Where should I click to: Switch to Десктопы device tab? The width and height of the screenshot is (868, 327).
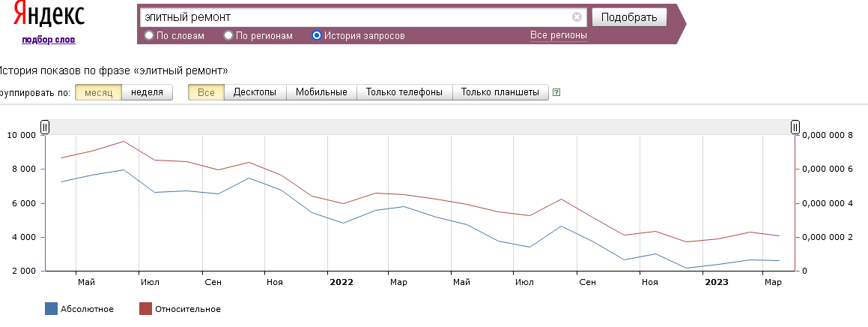tap(255, 92)
